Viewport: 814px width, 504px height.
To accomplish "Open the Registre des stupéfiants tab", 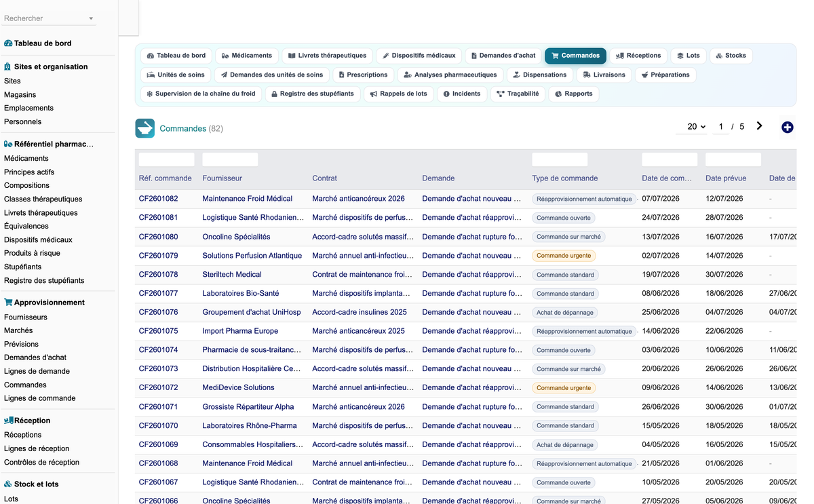I will click(313, 94).
